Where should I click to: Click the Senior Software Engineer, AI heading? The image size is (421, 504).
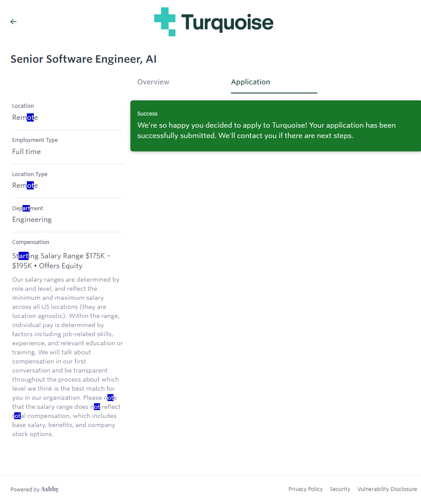[84, 59]
